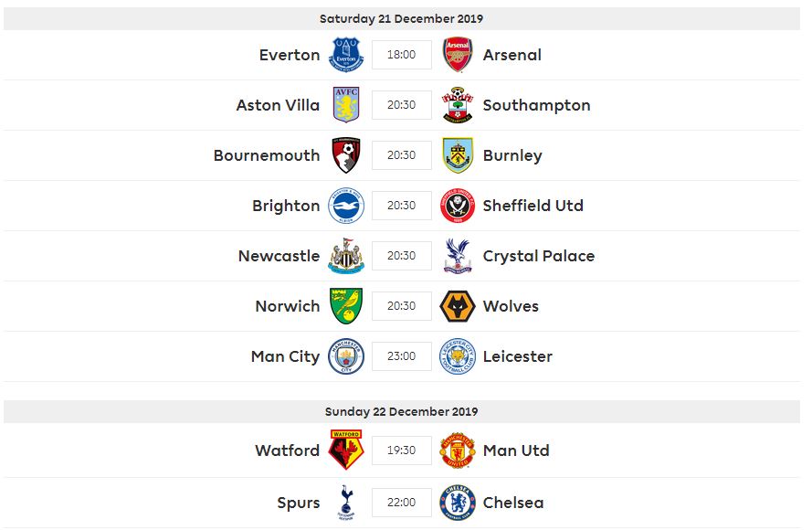This screenshot has height=530, width=812.
Task: Select the Norwich canary crest
Action: [x=346, y=306]
